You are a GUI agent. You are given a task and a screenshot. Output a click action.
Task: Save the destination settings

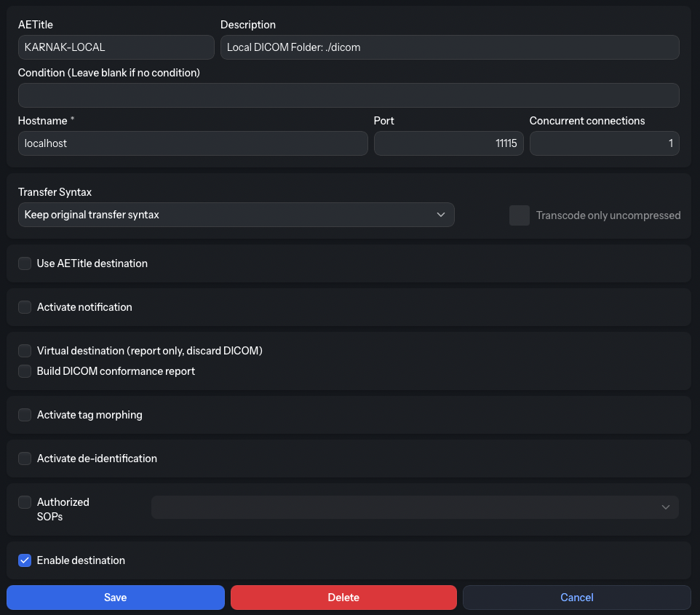coord(116,598)
